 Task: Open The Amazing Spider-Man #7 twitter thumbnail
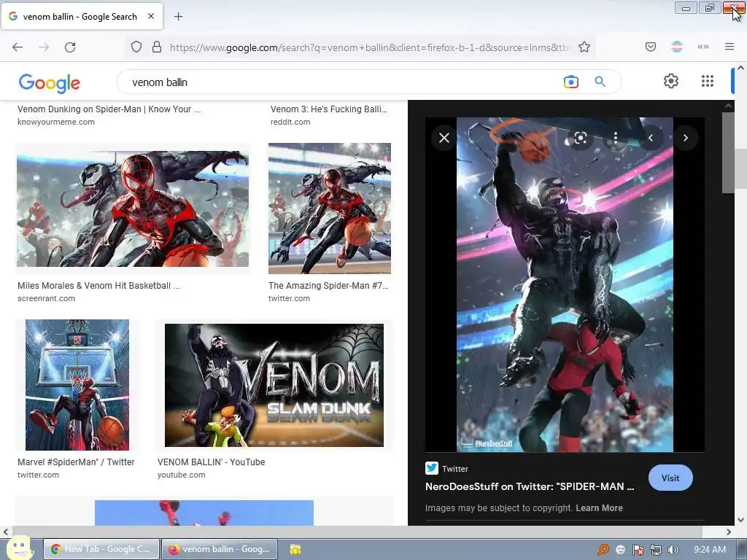click(x=329, y=209)
